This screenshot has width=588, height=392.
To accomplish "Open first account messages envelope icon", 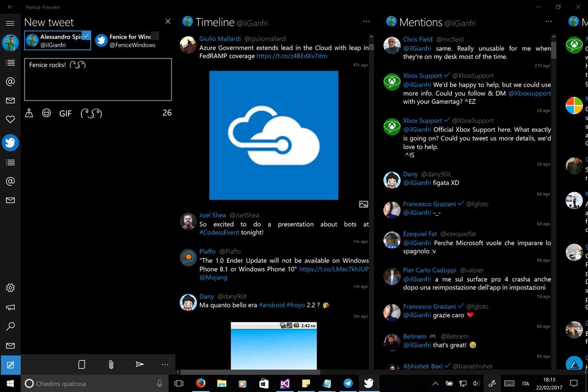I will (10, 101).
